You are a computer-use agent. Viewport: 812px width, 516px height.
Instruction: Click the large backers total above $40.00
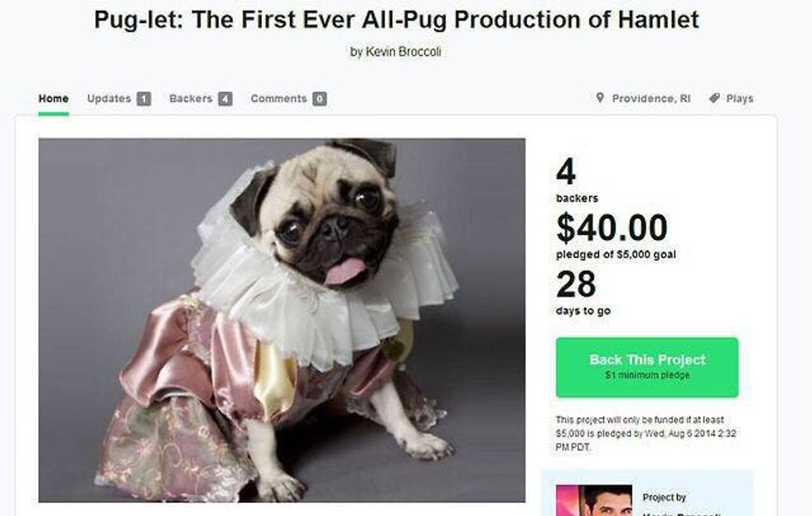(x=566, y=172)
